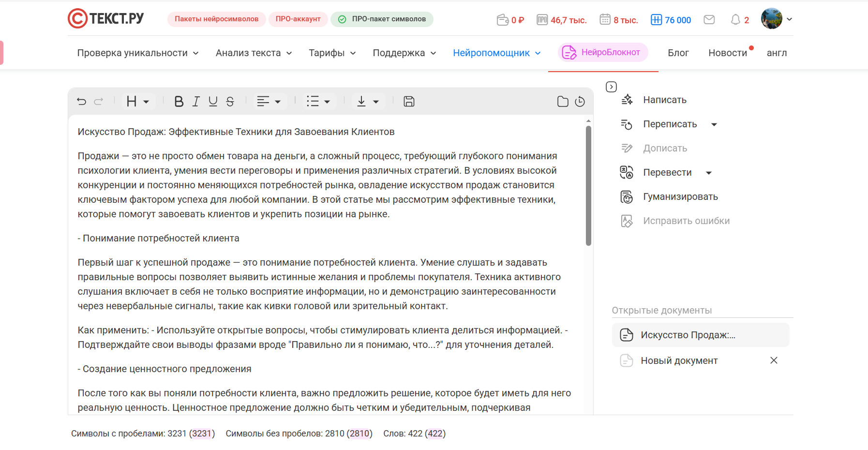This screenshot has height=450, width=868.
Task: Check wallet balance showing 0 ₽
Action: point(510,19)
